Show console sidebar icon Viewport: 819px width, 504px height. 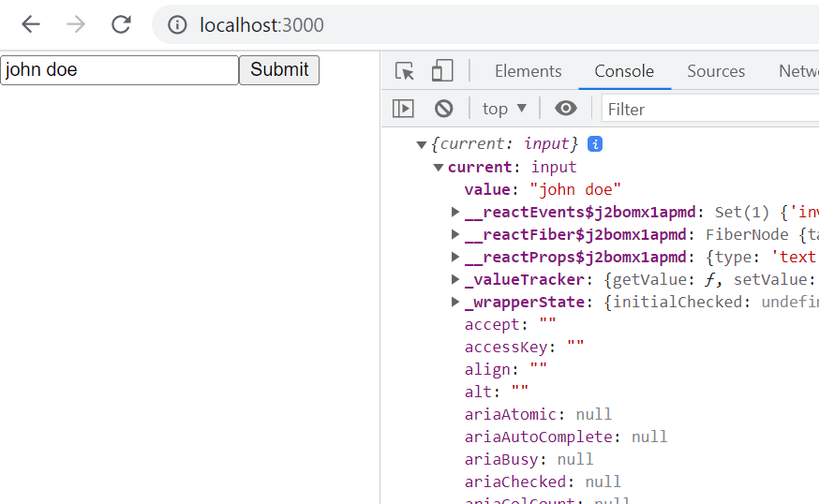coord(403,109)
